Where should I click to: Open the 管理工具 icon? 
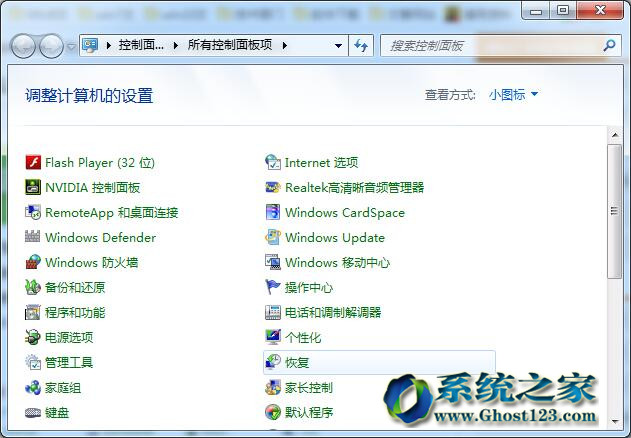click(33, 362)
